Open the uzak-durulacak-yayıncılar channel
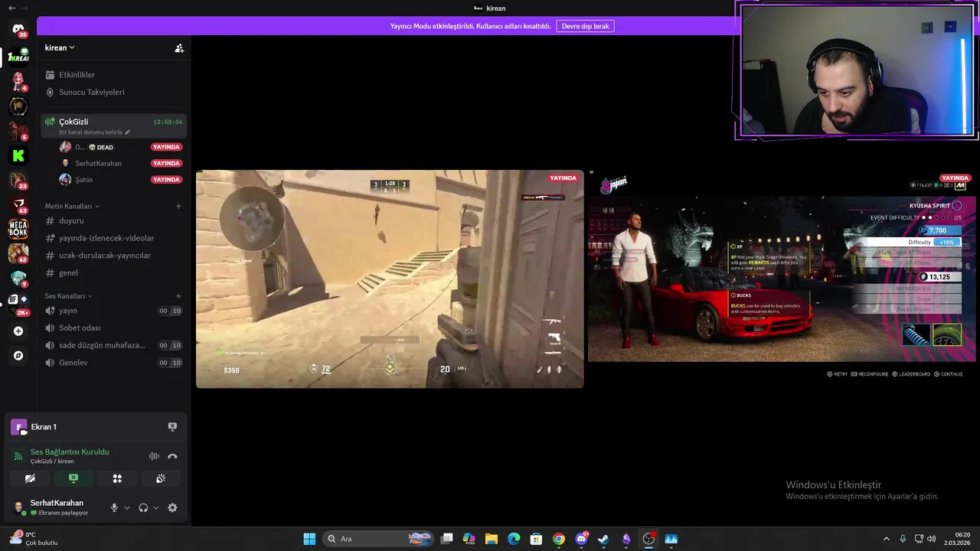Image resolution: width=980 pixels, height=551 pixels. (x=113, y=256)
